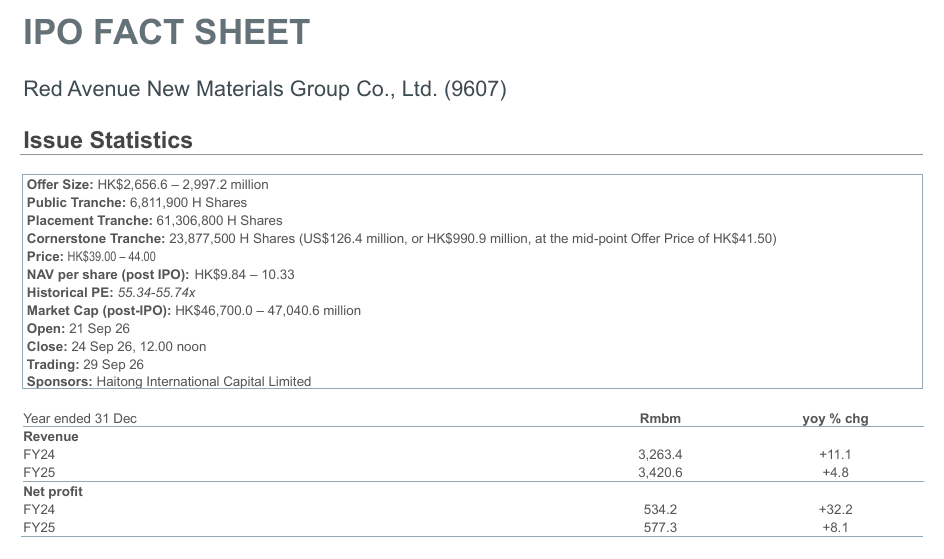Click the FY25 net profit +8.1 change
944x559 pixels.
pos(836,528)
